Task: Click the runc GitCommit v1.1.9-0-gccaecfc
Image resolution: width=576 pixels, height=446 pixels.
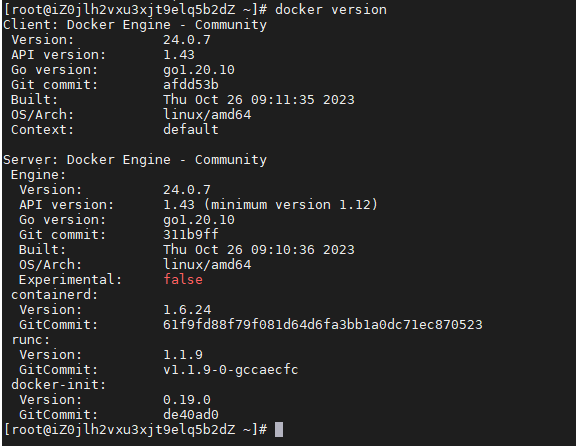Action: pos(231,370)
